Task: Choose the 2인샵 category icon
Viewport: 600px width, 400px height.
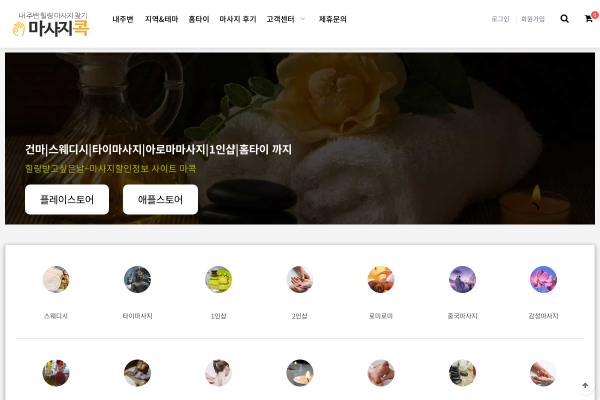Action: tap(300, 279)
